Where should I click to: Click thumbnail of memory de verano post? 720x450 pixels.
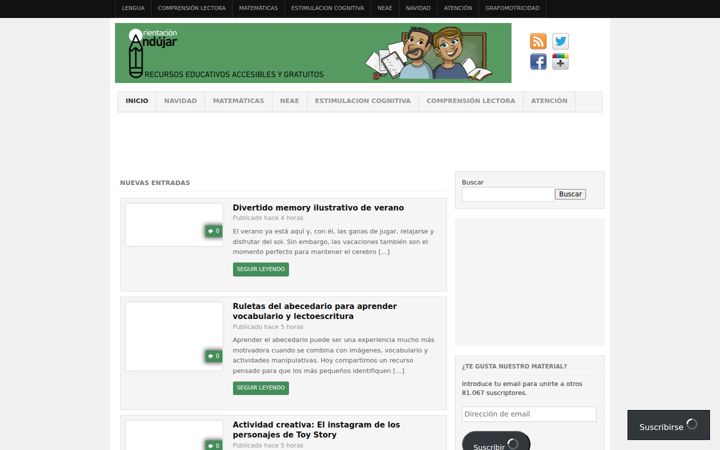pos(174,225)
